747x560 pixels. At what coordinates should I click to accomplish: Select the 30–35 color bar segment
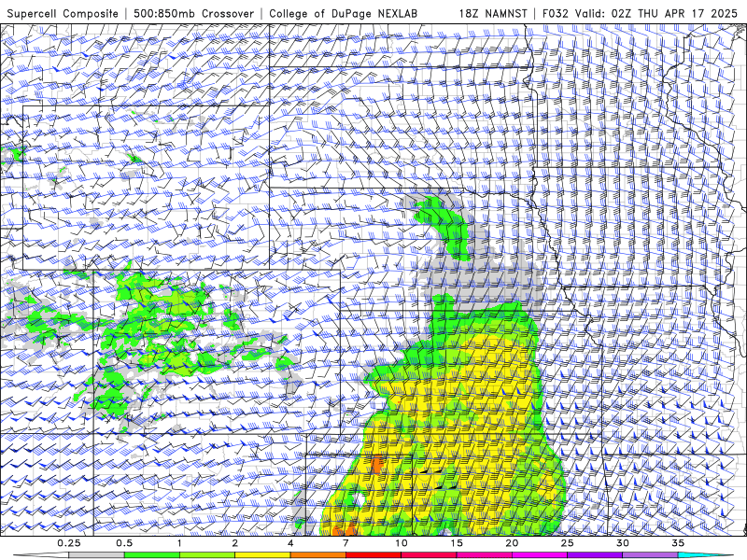pyautogui.click(x=650, y=555)
